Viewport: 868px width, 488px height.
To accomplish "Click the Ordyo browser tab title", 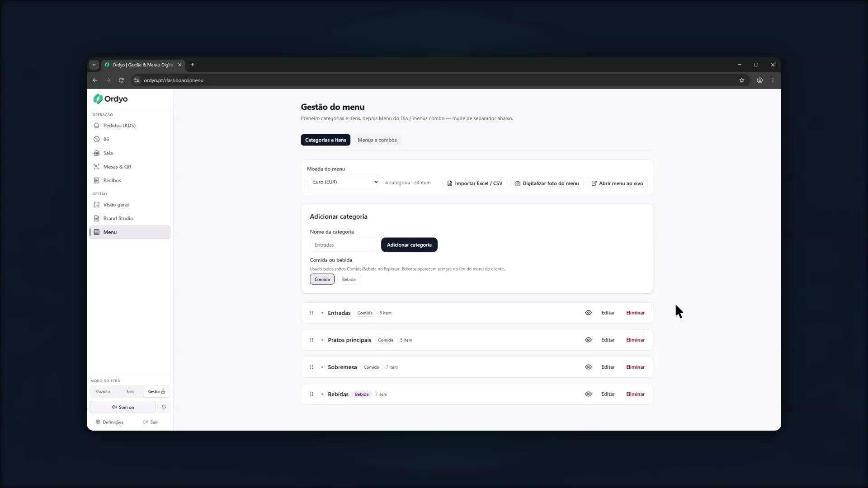I will 143,65.
